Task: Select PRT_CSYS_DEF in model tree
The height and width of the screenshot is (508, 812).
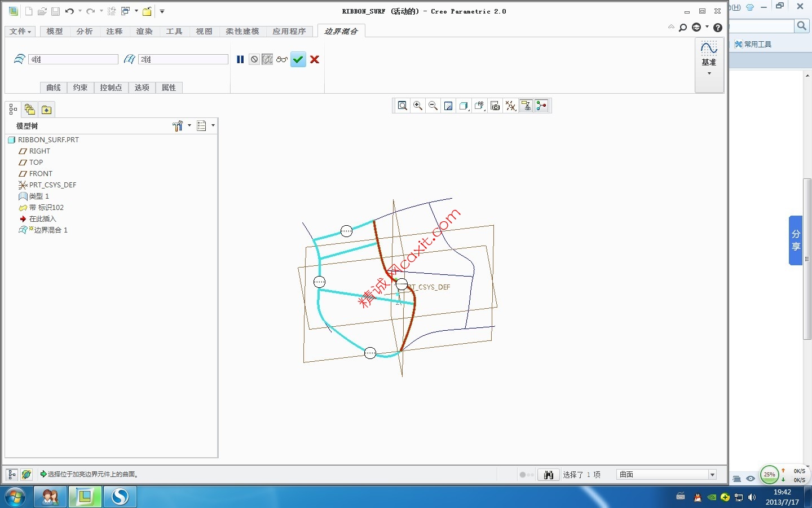Action: 47,185
